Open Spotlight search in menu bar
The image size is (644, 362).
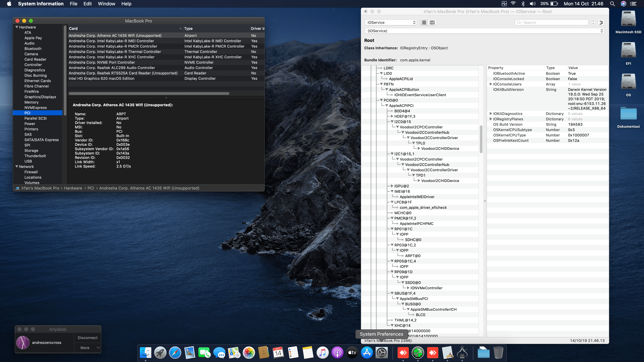(x=612, y=4)
